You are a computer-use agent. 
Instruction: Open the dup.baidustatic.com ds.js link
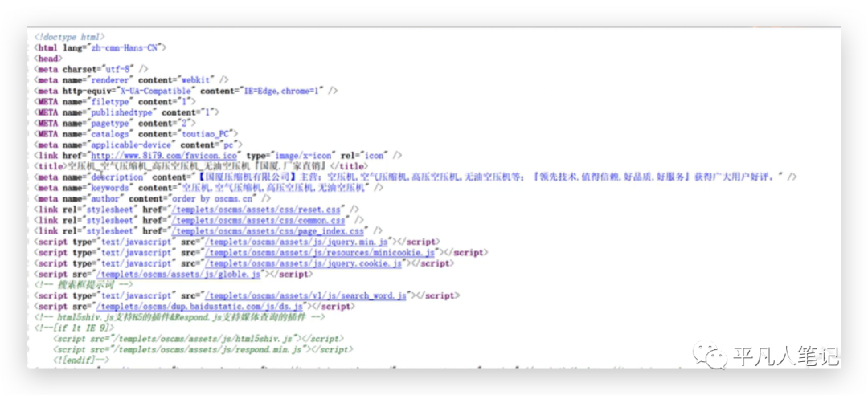pos(200,307)
